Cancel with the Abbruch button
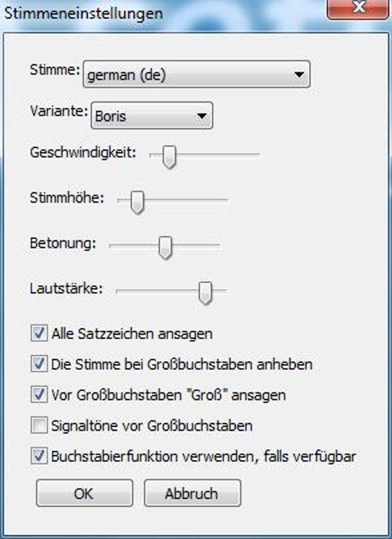The height and width of the screenshot is (539, 392). (x=193, y=493)
